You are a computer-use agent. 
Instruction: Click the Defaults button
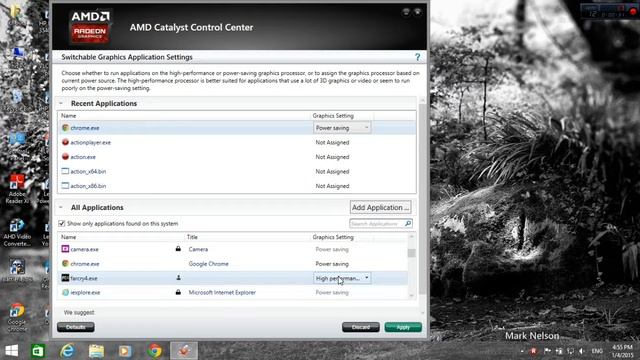[76, 327]
